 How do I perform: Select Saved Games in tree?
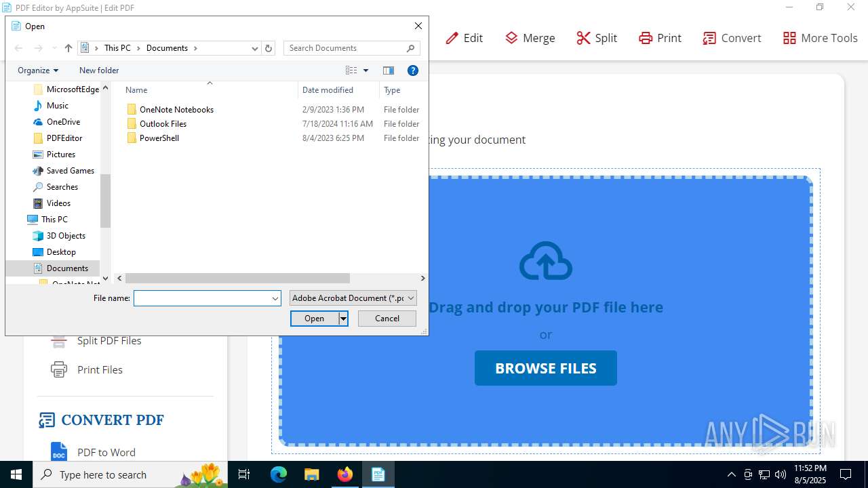[71, 171]
